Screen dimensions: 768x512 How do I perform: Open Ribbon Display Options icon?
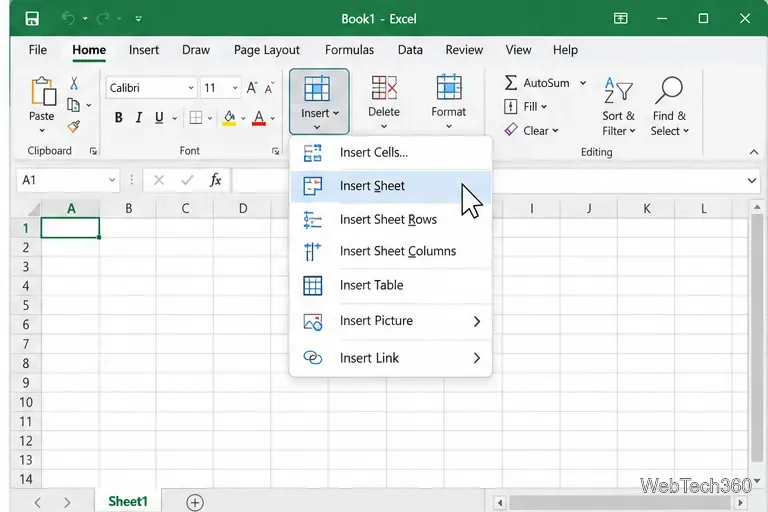coord(621,19)
